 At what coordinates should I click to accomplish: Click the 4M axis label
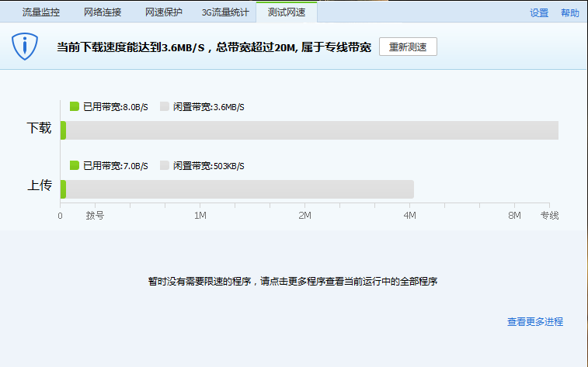[409, 216]
